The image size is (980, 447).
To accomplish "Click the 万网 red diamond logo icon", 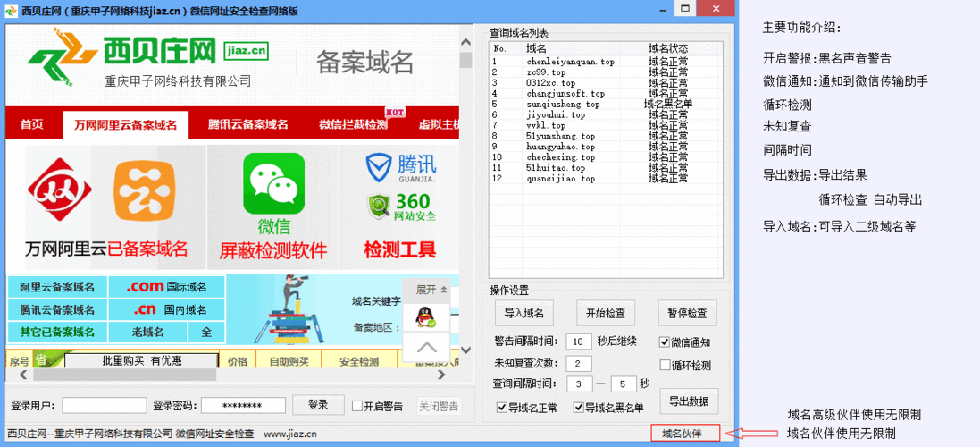I will (59, 190).
